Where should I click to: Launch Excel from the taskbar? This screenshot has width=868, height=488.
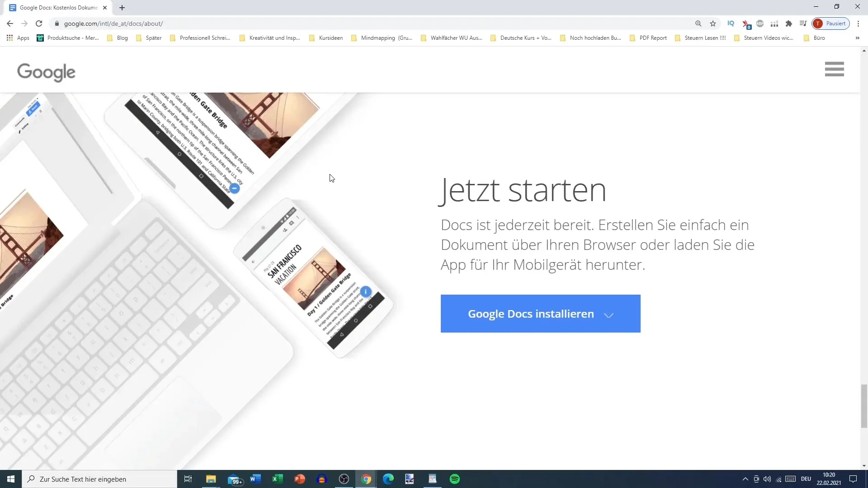pyautogui.click(x=278, y=479)
